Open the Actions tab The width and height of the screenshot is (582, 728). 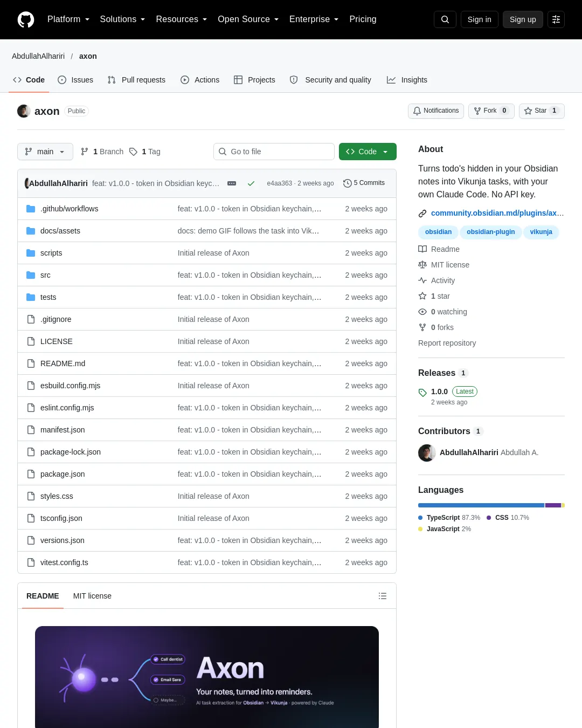[x=200, y=80]
